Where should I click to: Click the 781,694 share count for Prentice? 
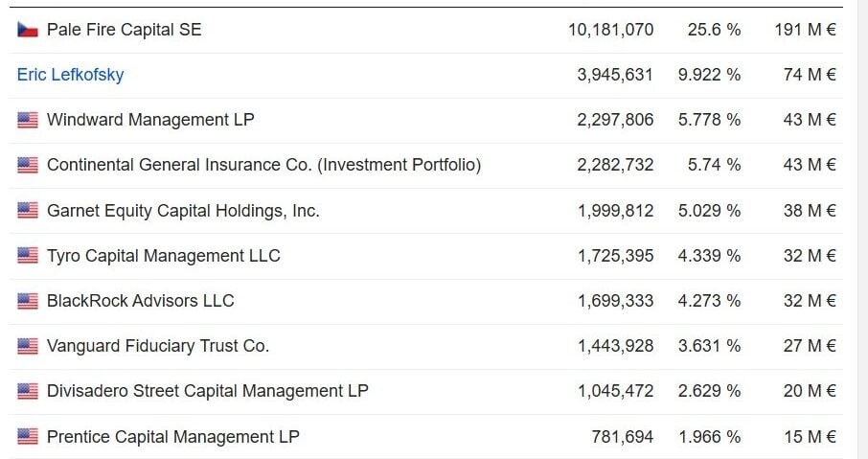(622, 437)
